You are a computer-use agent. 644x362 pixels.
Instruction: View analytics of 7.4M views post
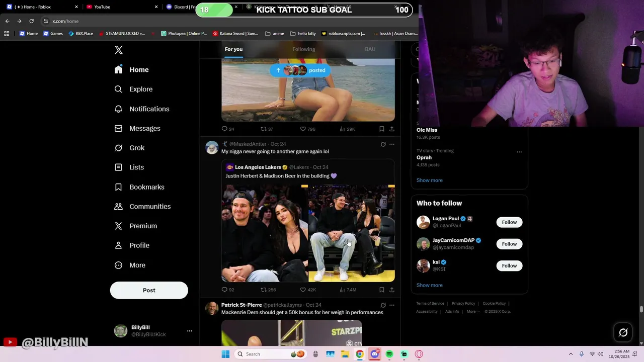348,290
